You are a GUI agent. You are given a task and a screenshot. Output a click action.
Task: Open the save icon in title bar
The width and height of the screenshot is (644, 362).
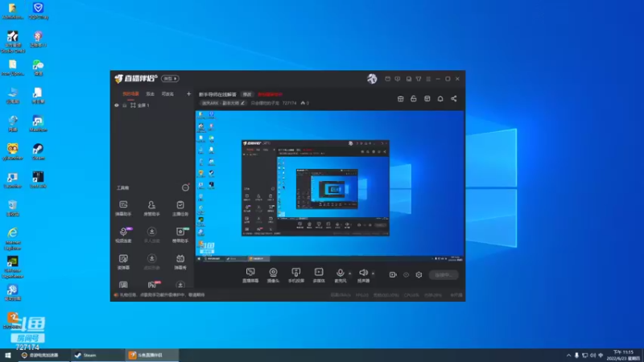coord(409,79)
